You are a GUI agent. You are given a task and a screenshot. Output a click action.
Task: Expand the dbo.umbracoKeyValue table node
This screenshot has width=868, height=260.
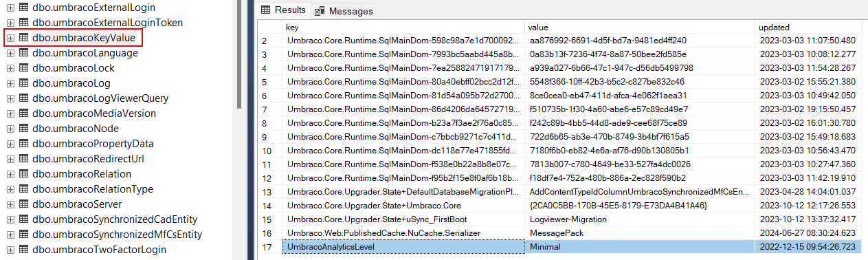(10, 38)
